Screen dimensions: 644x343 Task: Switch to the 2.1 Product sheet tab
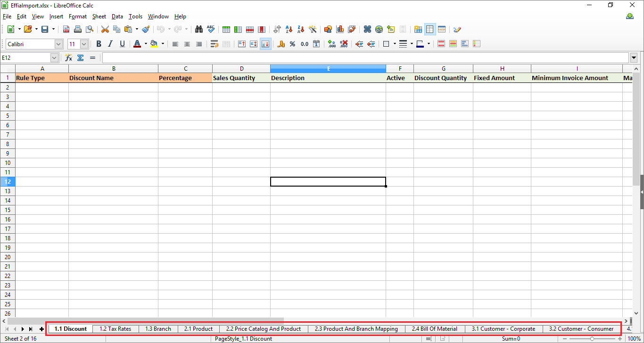click(198, 329)
